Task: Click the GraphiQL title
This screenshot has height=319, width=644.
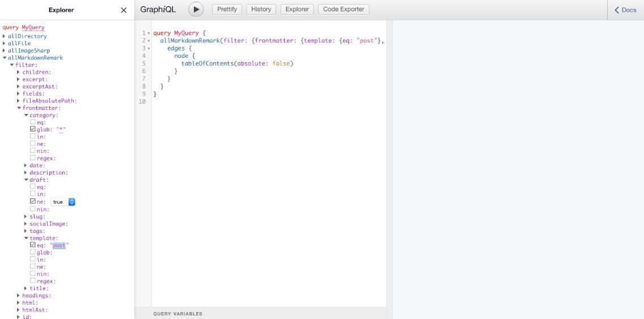Action: tap(158, 10)
